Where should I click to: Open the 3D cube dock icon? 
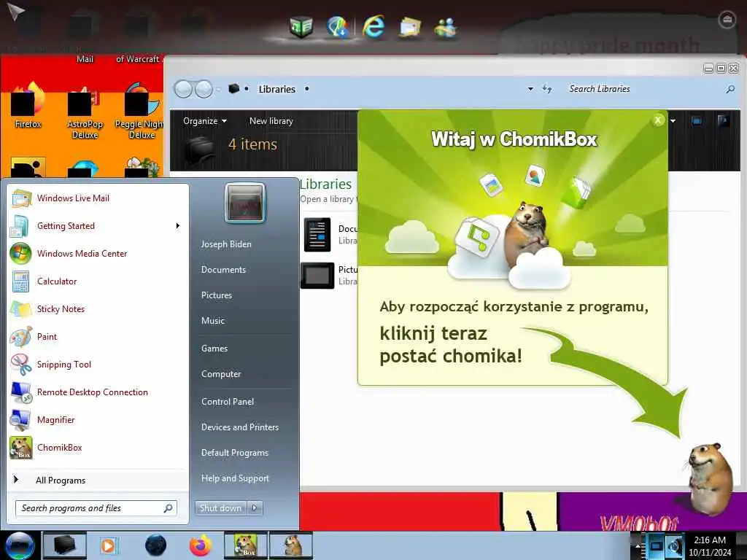(301, 27)
